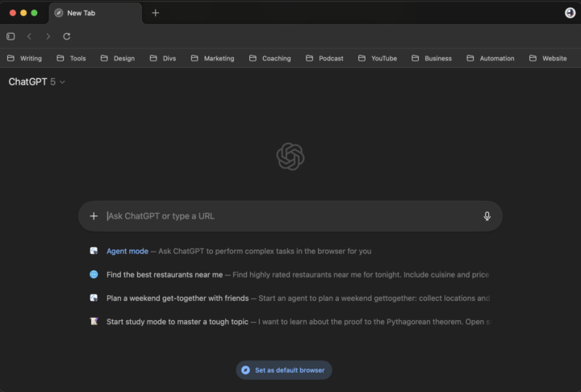Click the green fullscreen window button
The image size is (581, 392).
34,13
